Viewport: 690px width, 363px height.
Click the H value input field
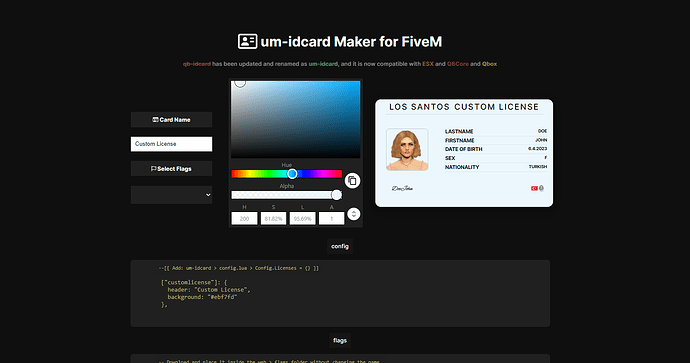[x=244, y=219]
